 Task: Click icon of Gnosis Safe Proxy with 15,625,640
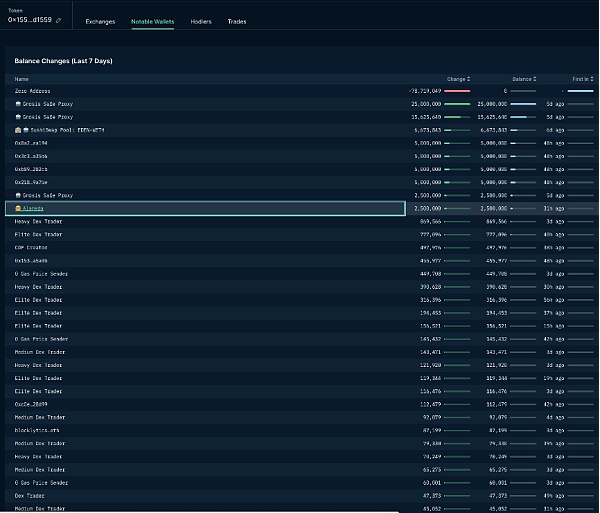[18, 117]
